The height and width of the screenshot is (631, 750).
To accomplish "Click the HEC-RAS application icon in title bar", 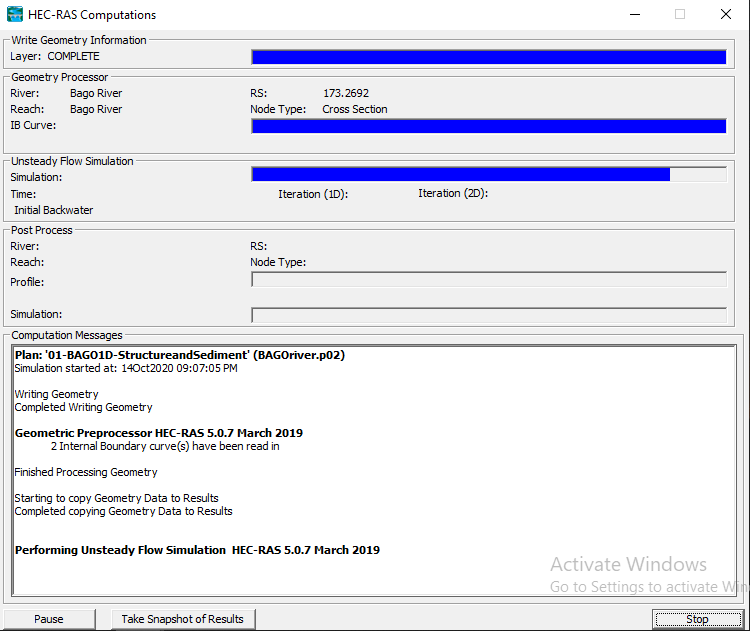I will pos(14,14).
